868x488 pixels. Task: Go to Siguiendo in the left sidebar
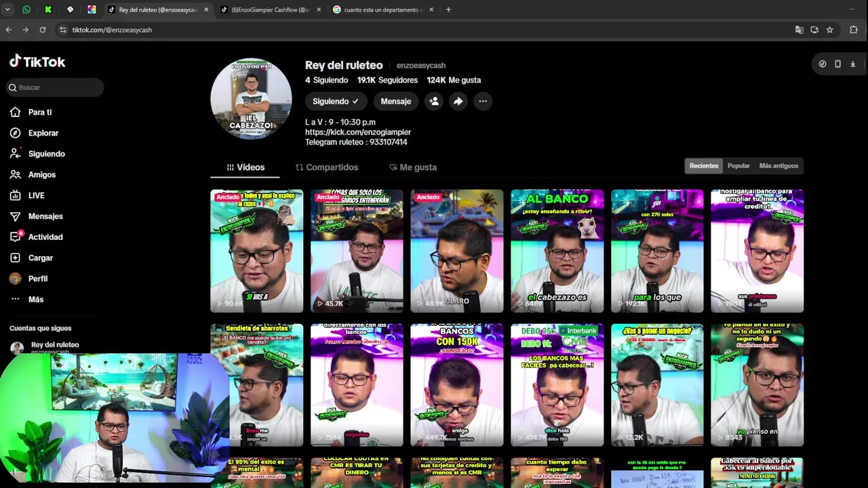coord(46,154)
